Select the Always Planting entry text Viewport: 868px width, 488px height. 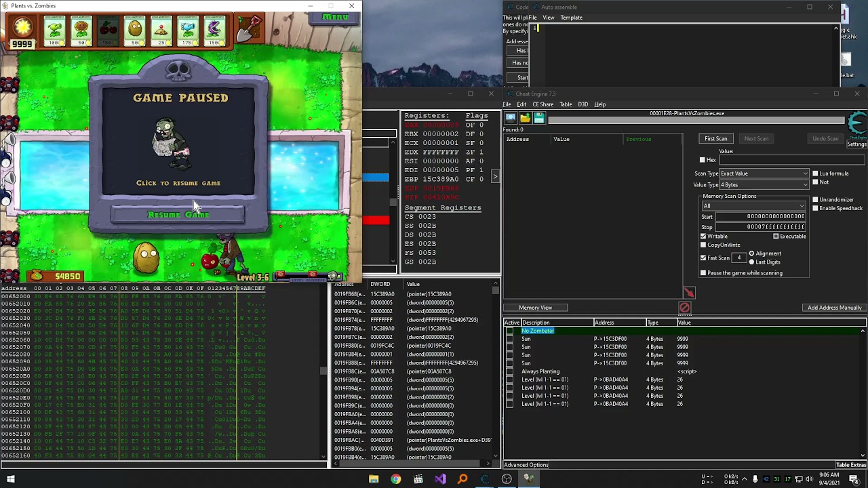540,371
